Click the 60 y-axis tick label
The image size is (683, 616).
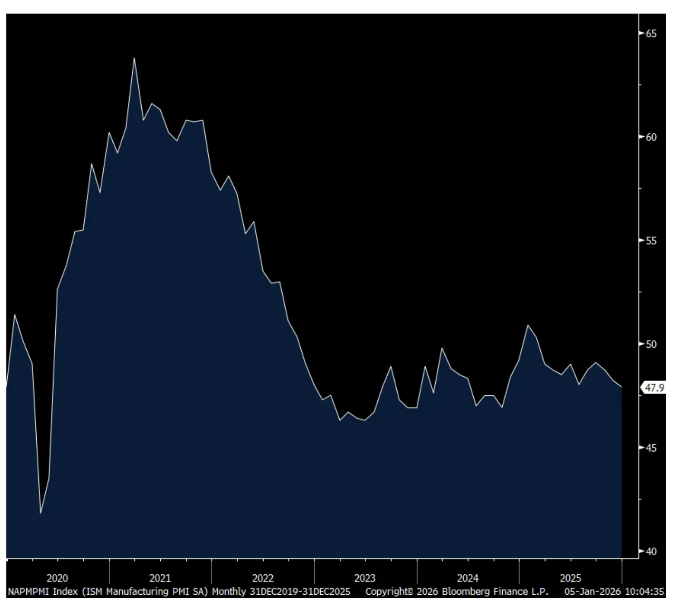[x=651, y=137]
